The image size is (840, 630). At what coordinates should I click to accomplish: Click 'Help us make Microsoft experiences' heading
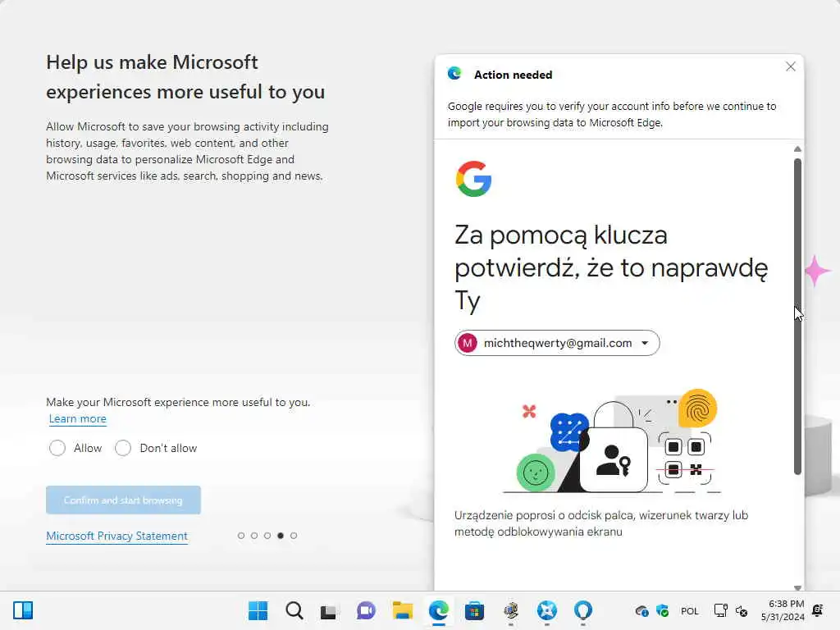[185, 76]
